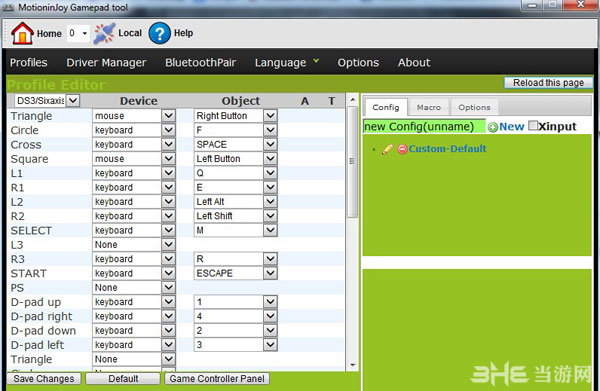The image size is (600, 391).
Task: Click the D-pad right row label
Action: coord(41,316)
